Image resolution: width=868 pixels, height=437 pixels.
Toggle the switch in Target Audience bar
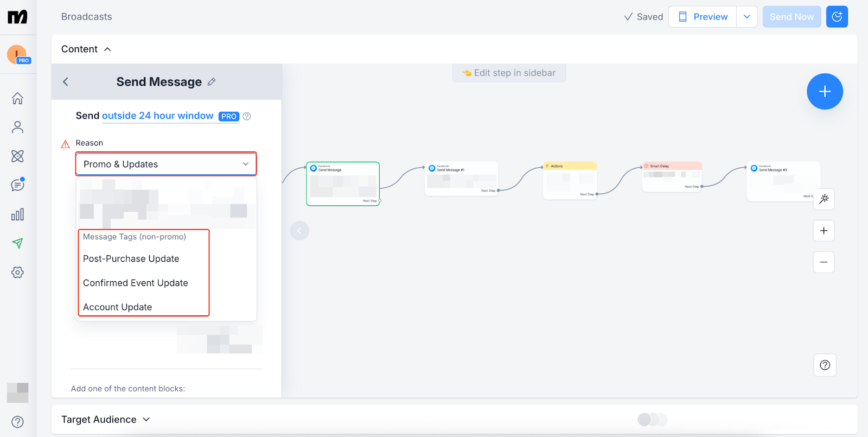(x=652, y=420)
